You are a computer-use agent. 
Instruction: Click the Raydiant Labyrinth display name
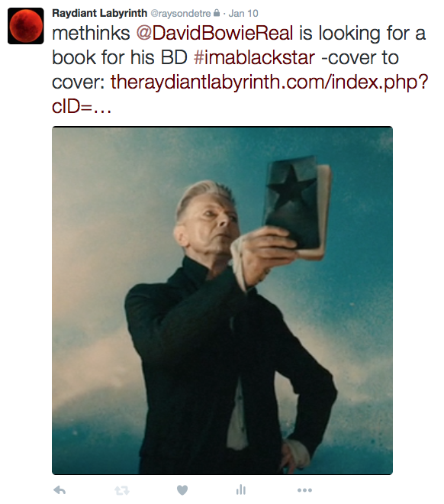(x=99, y=13)
